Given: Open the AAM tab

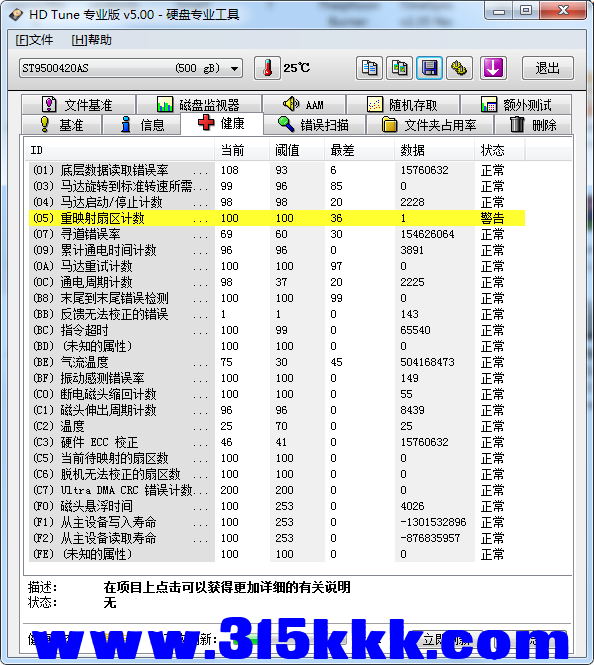Looking at the screenshot, I should [304, 104].
